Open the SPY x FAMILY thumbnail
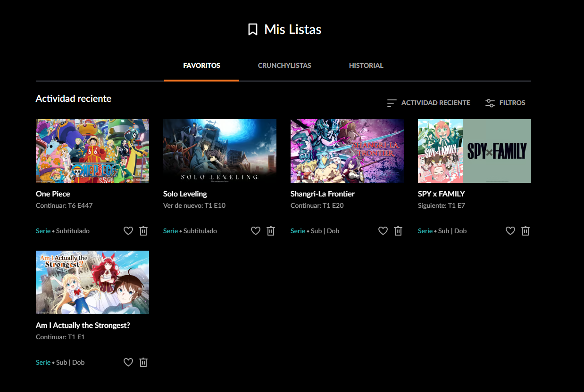584x392 pixels. [x=475, y=151]
